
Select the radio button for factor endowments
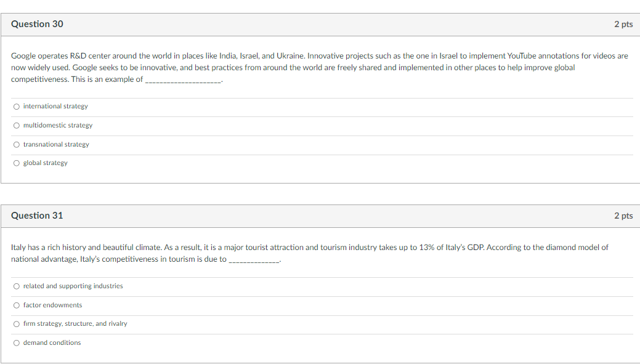(16, 305)
